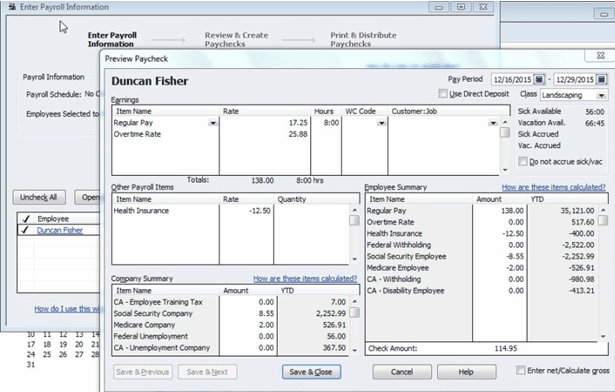Click the Company Summary scroll down arrow

click(355, 350)
